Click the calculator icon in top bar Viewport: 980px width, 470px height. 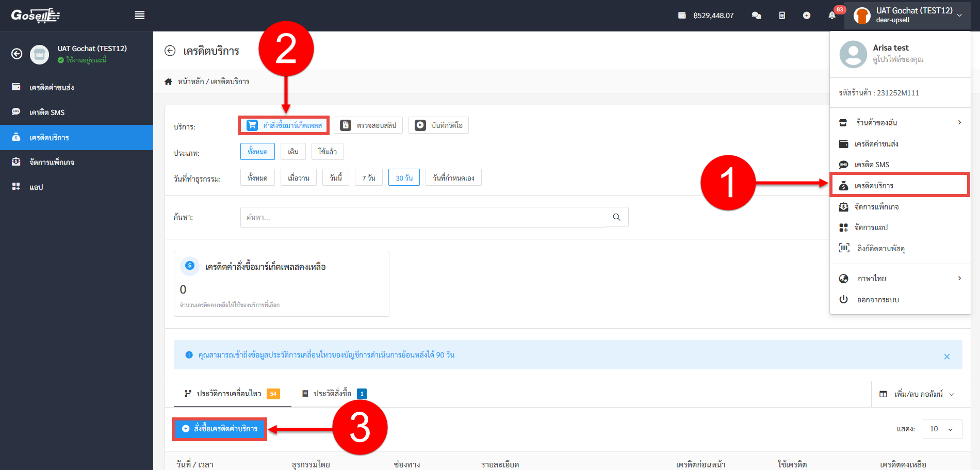point(782,15)
